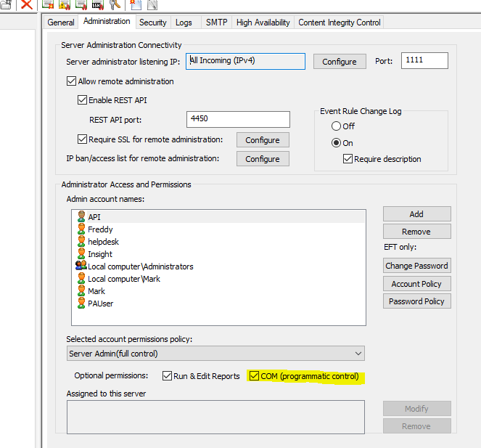
Task: Click the red X delete icon in toolbar
Action: click(26, 4)
